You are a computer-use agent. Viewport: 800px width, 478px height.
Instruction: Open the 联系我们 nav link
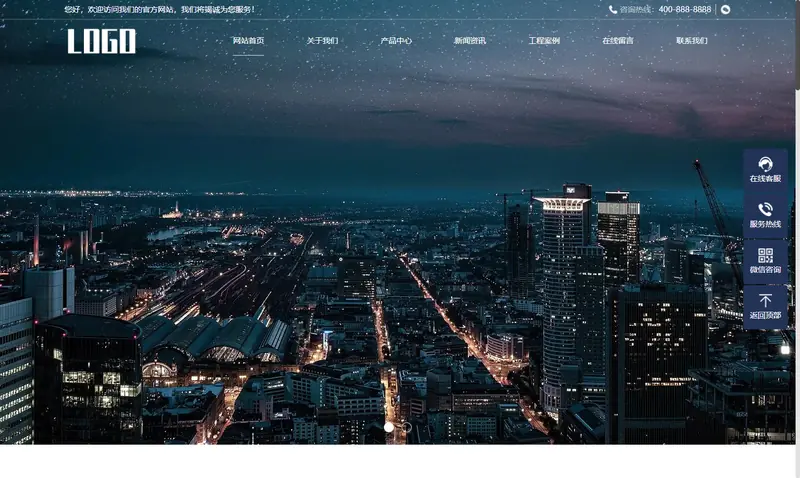(x=692, y=41)
